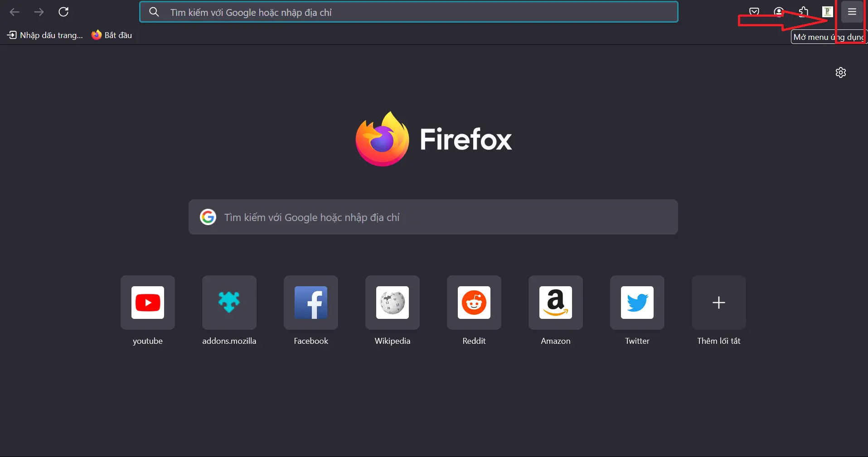868x457 pixels.
Task: Open the Wikipedia shortcut tile
Action: [393, 303]
